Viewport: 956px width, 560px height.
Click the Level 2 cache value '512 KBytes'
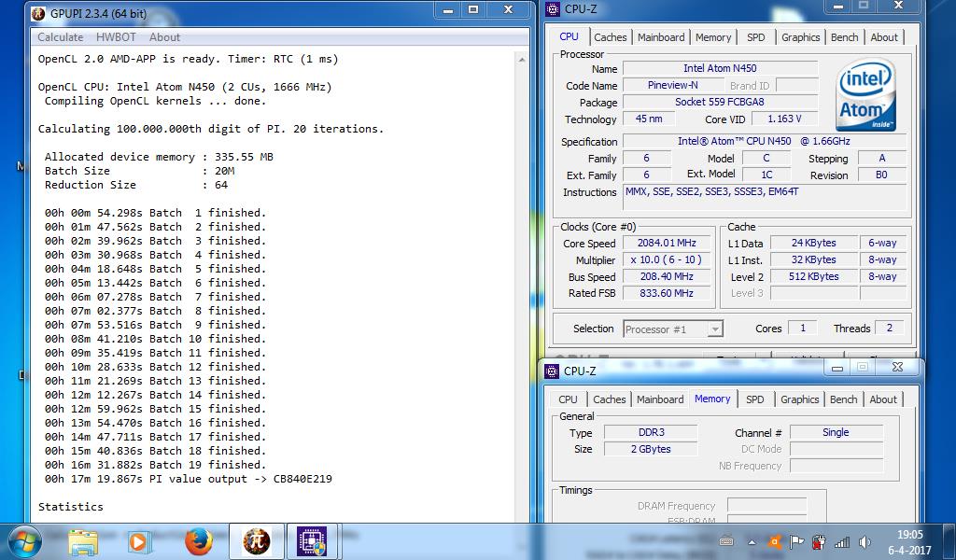813,276
